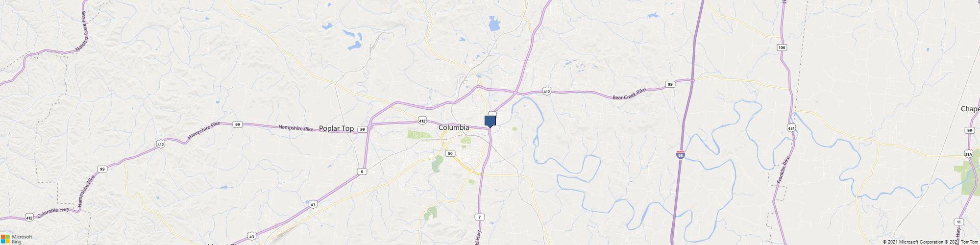Click the route 106 shield
This screenshot has height=245, width=980.
point(782,47)
